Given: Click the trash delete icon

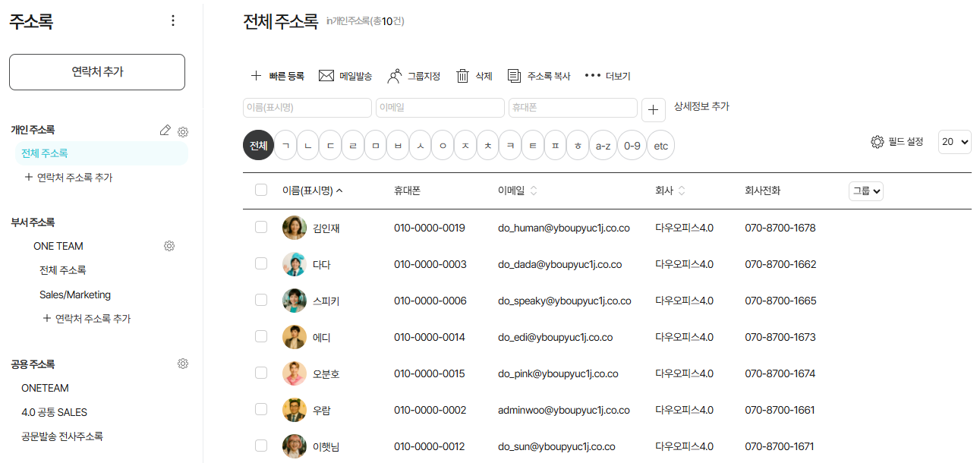Looking at the screenshot, I should [462, 76].
